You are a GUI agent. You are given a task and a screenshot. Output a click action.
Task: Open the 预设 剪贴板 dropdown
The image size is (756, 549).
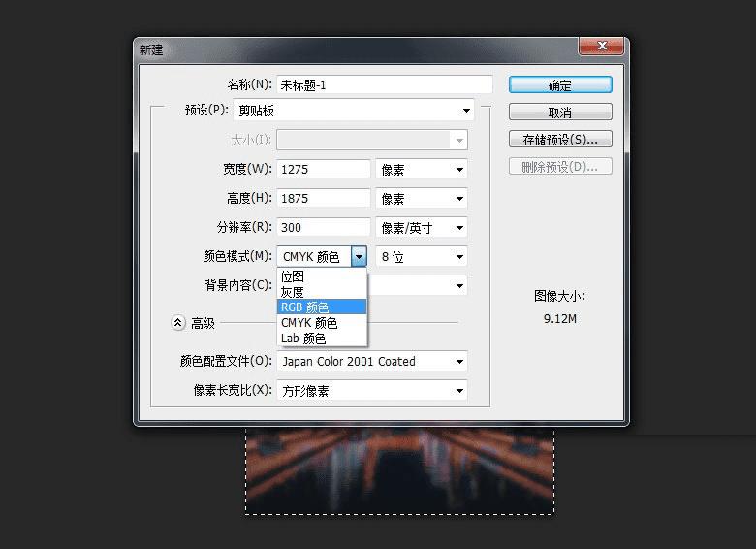tap(354, 111)
